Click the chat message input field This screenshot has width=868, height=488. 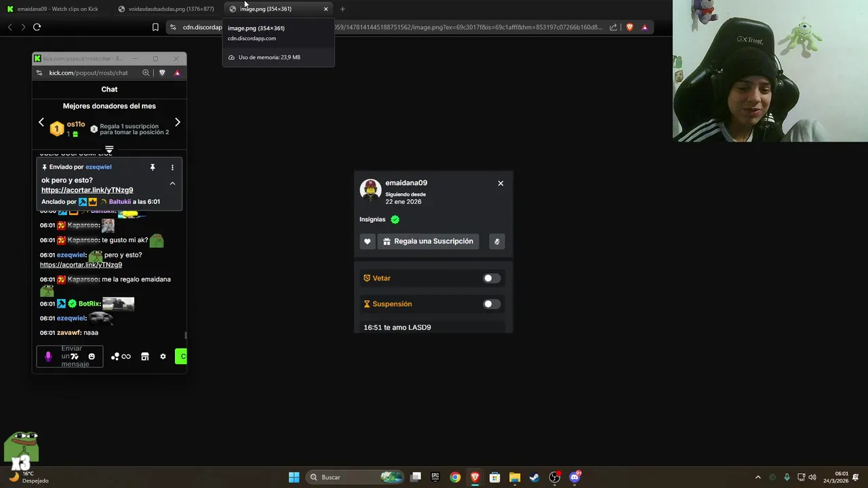coord(70,357)
